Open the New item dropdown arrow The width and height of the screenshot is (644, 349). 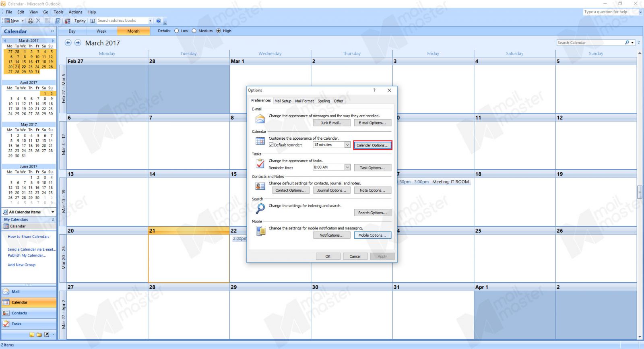(x=23, y=21)
